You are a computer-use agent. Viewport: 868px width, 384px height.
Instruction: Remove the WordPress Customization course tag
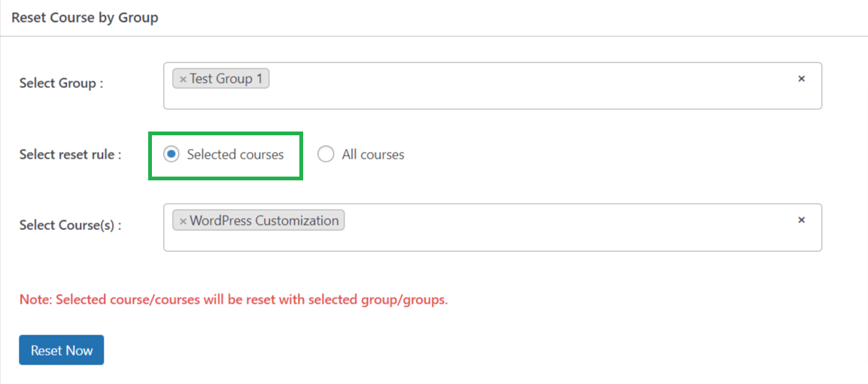pyautogui.click(x=183, y=222)
